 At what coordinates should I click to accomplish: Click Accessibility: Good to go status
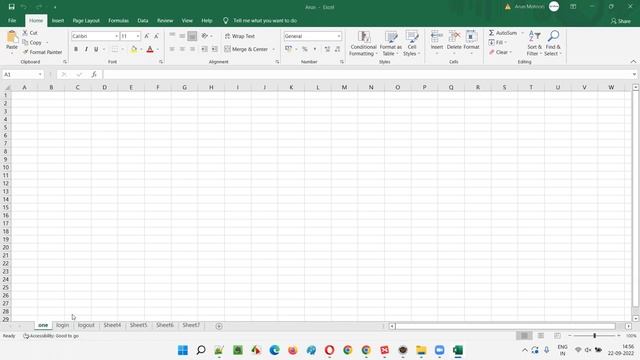point(51,336)
